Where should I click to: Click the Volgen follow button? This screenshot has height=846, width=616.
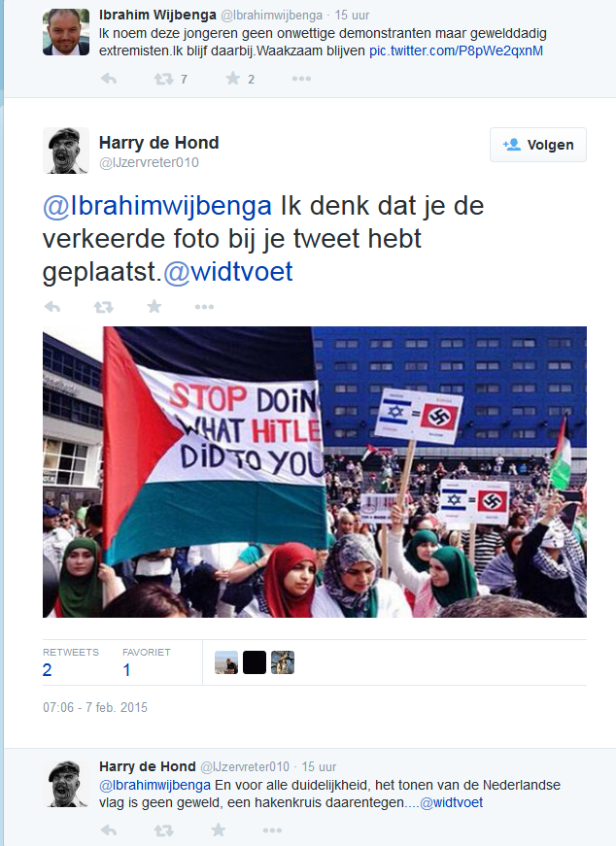537,145
